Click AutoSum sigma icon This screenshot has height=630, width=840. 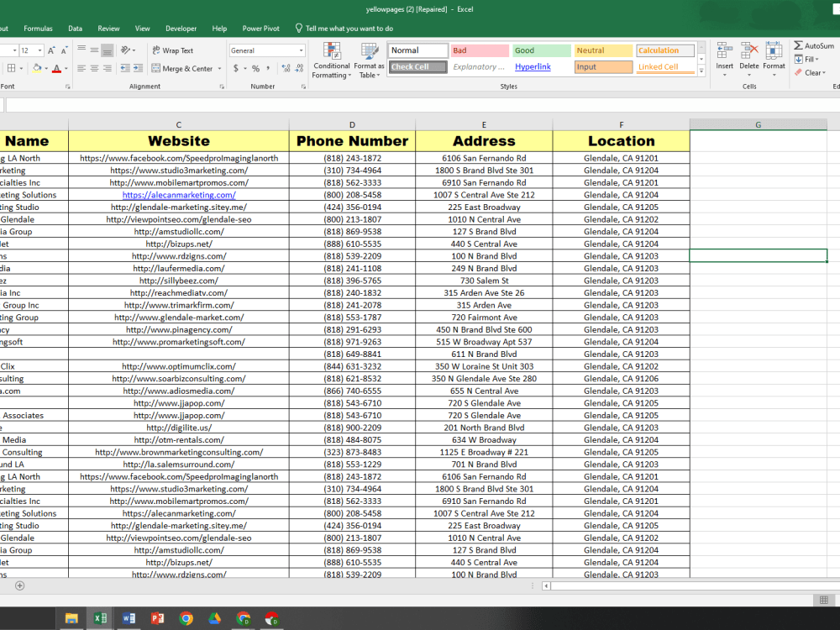point(798,45)
